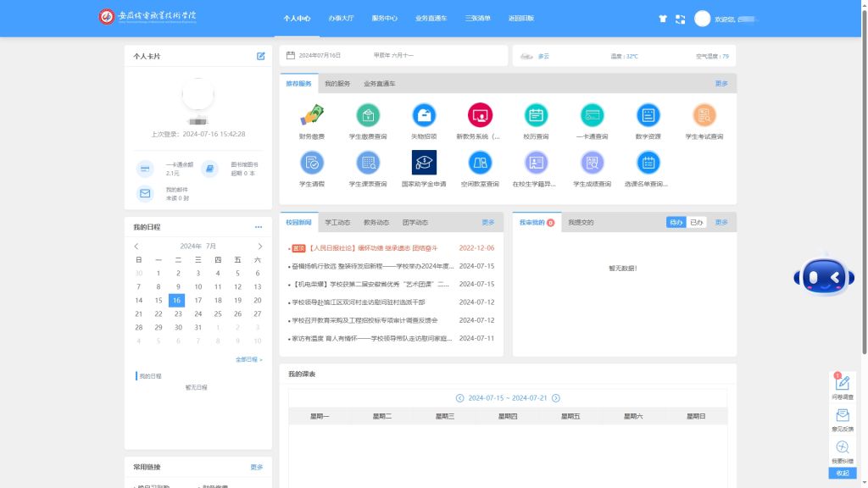Switch to the 校园新闻 tab
Image resolution: width=868 pixels, height=488 pixels.
[299, 223]
